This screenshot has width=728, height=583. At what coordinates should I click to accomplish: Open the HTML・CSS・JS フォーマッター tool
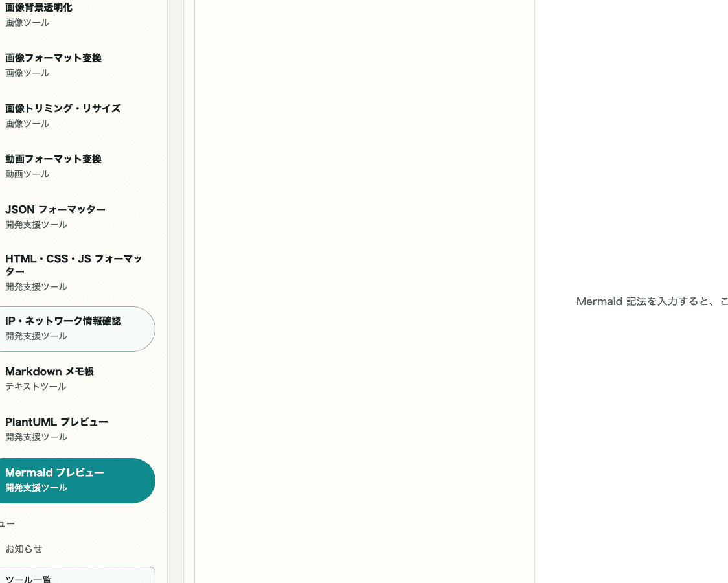pos(73,265)
